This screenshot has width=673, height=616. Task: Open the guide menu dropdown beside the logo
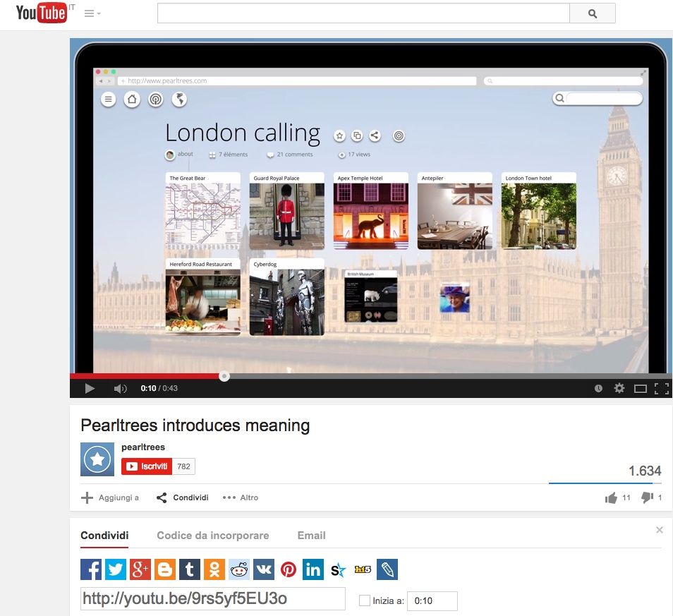pos(92,13)
